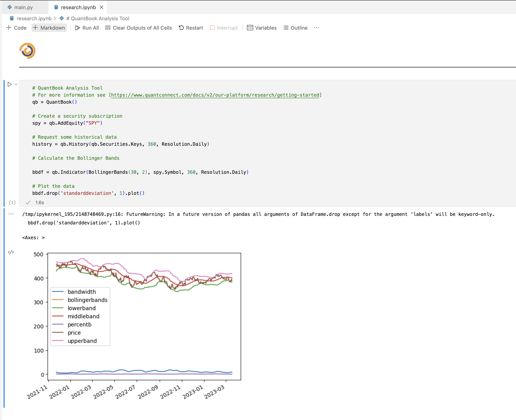Add a new Markdown cell

point(49,28)
